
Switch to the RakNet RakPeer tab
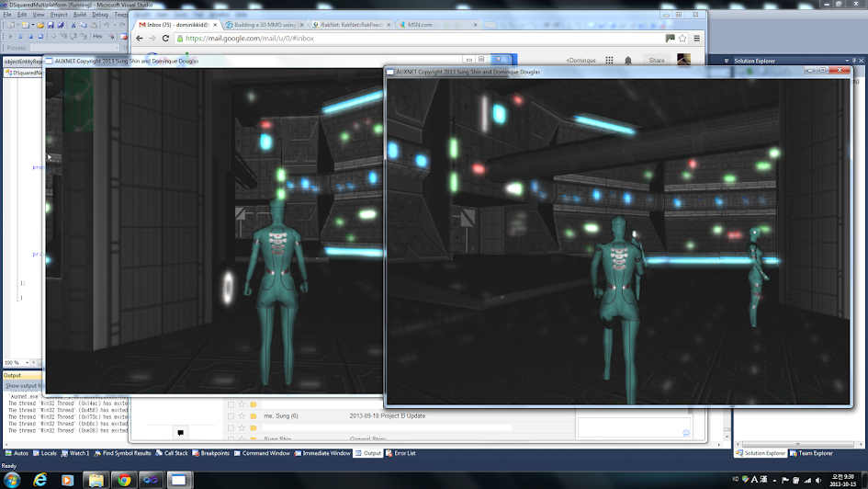click(351, 25)
